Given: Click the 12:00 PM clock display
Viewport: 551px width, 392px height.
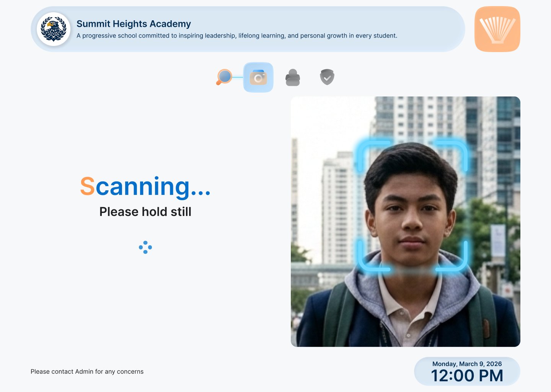Looking at the screenshot, I should pyautogui.click(x=467, y=376).
